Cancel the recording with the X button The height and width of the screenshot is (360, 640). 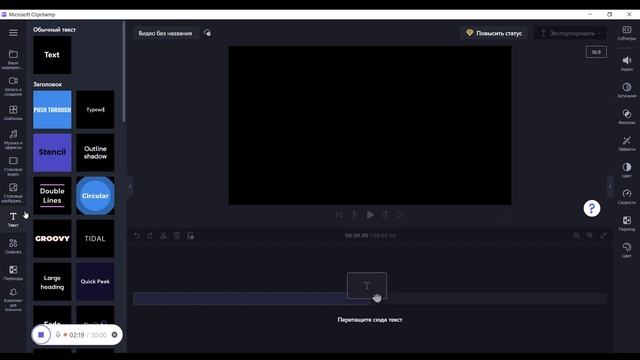tap(114, 335)
